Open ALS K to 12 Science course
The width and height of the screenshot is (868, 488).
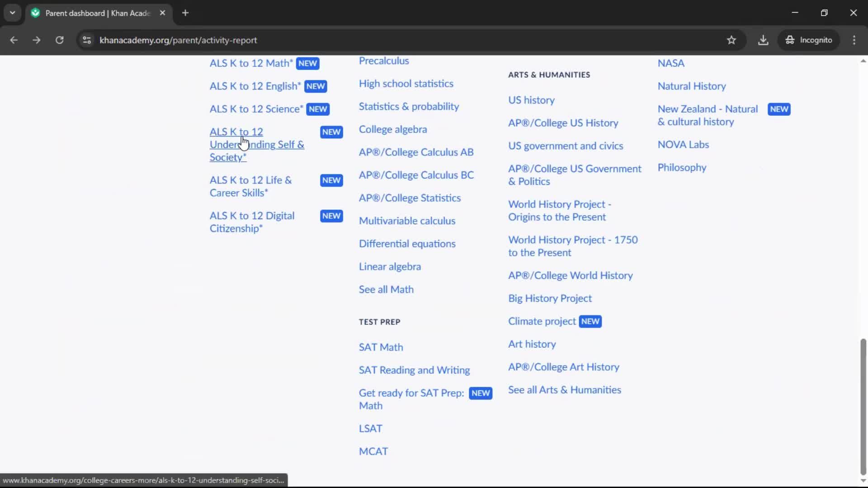[256, 109]
